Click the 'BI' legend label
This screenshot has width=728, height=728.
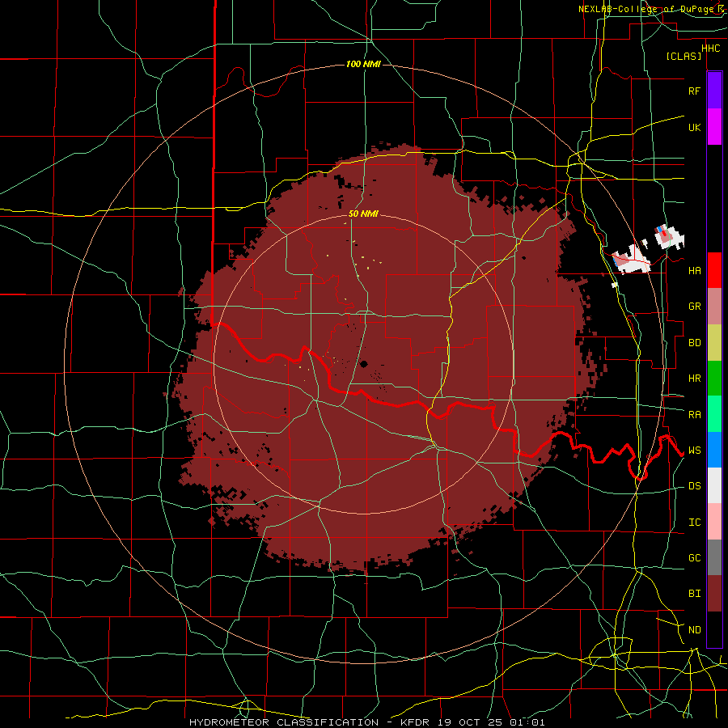694,594
